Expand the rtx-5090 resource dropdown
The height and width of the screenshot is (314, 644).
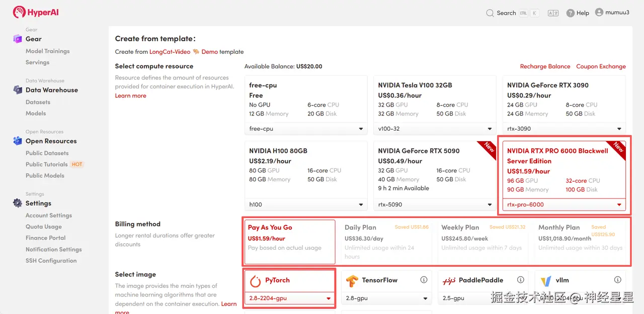click(433, 204)
